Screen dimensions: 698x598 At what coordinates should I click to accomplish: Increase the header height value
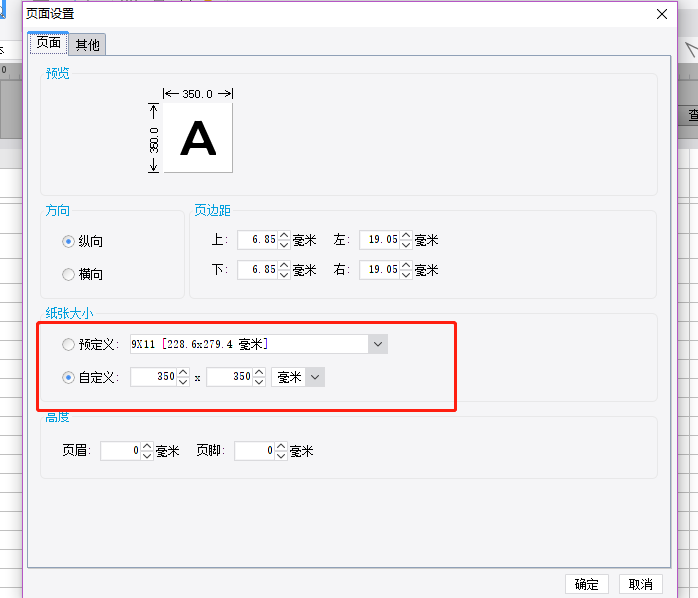147,446
